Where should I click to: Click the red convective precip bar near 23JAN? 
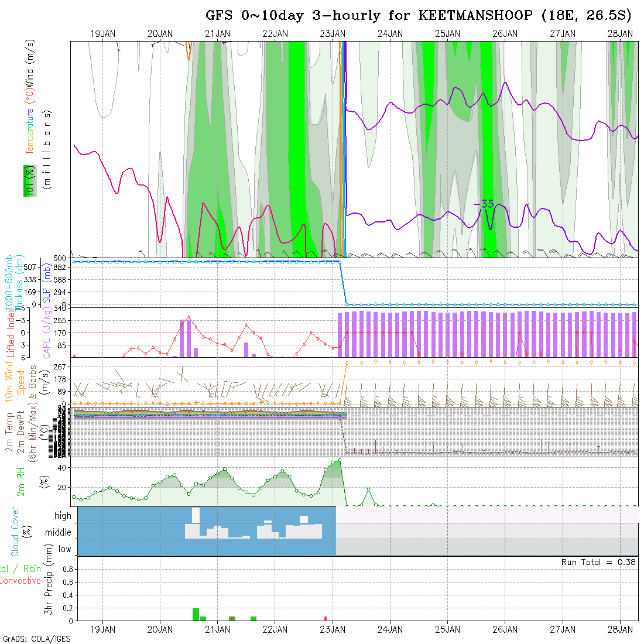[x=326, y=618]
